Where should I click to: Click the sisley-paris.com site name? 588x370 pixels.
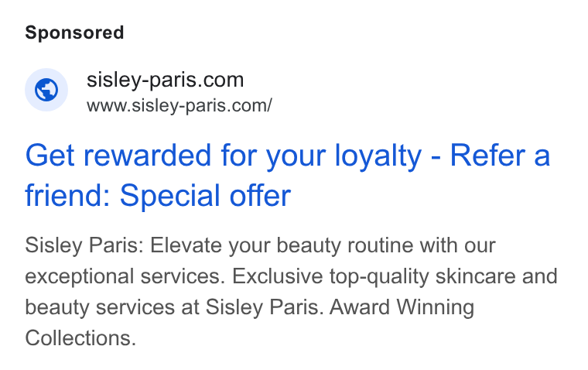click(165, 80)
